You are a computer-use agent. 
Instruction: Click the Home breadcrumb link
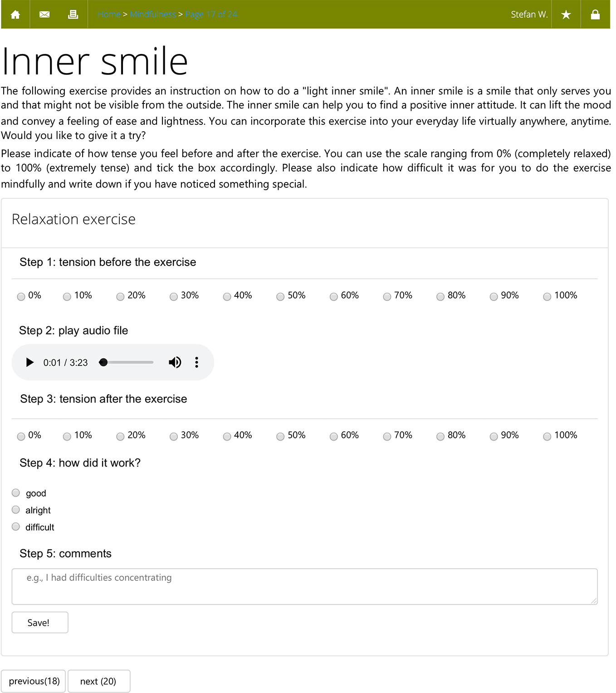coord(109,15)
